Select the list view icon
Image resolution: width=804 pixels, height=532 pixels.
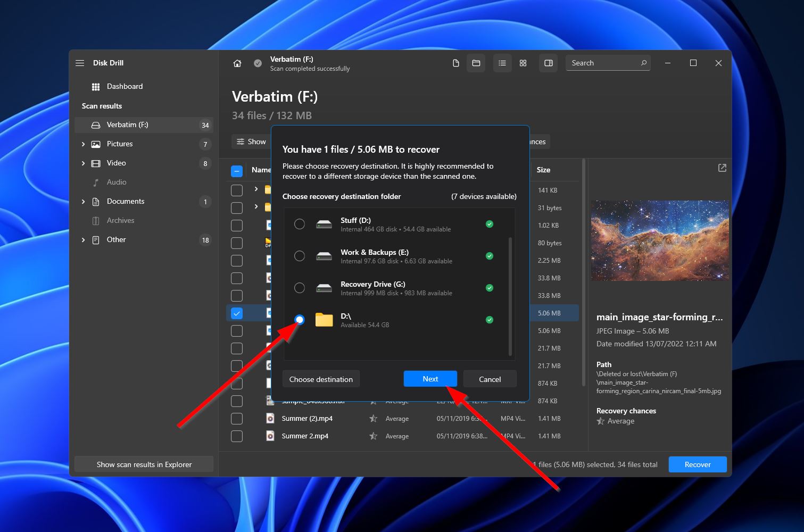tap(502, 63)
